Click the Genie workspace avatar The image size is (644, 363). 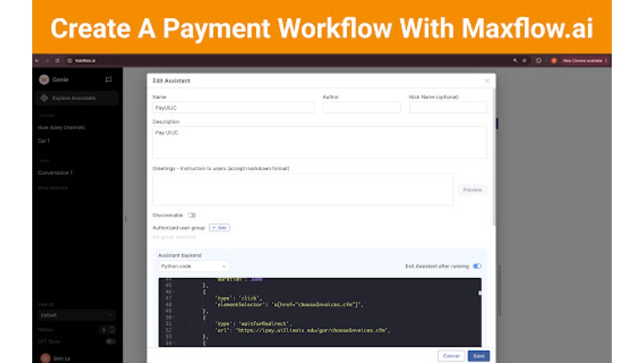pos(44,80)
